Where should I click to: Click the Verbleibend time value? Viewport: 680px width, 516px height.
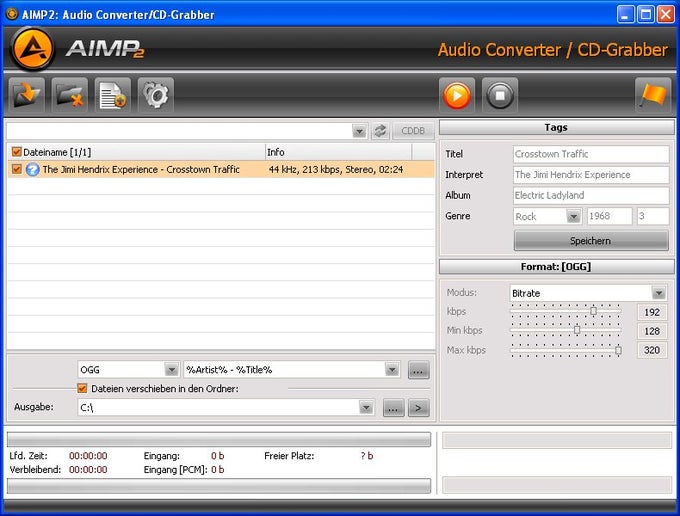pyautogui.click(x=88, y=470)
